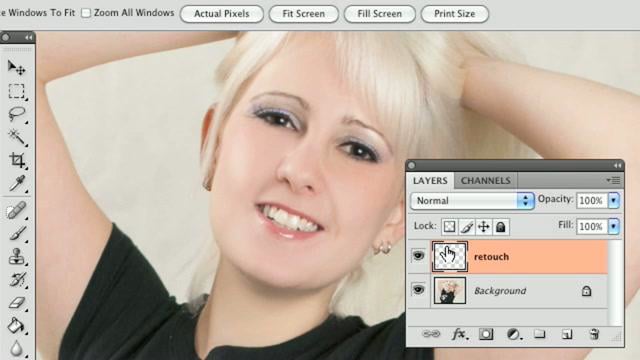This screenshot has width=640, height=360.
Task: Select the retouch layer thumbnail
Action: click(x=450, y=256)
